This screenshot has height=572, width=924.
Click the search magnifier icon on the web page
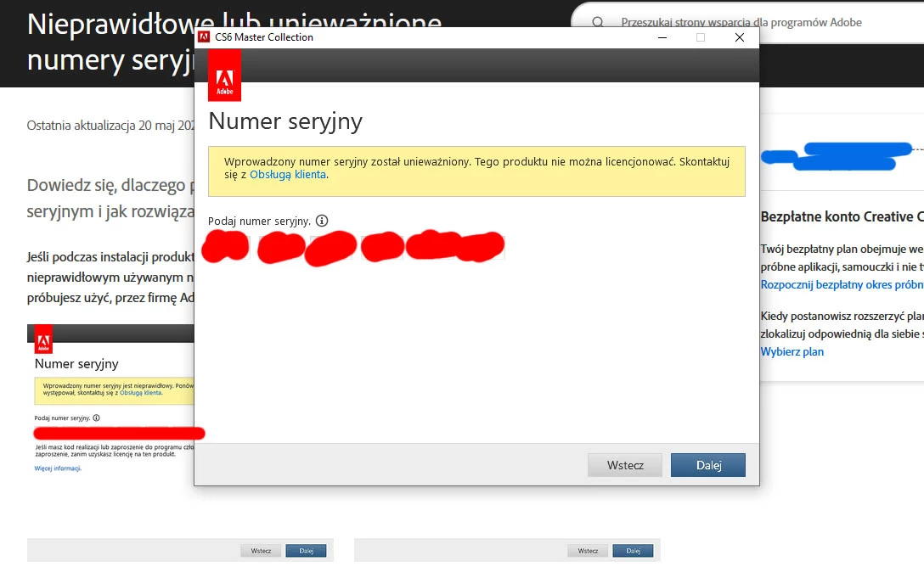pos(598,22)
